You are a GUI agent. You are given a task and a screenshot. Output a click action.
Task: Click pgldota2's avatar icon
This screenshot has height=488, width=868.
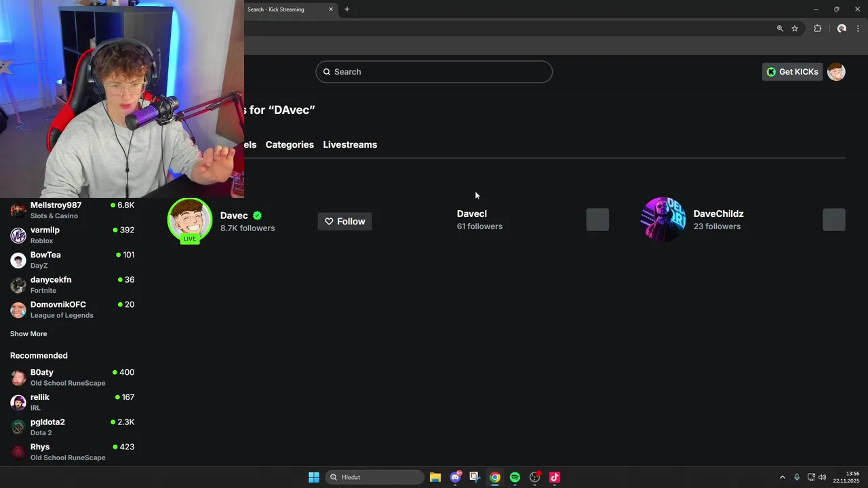point(18,427)
